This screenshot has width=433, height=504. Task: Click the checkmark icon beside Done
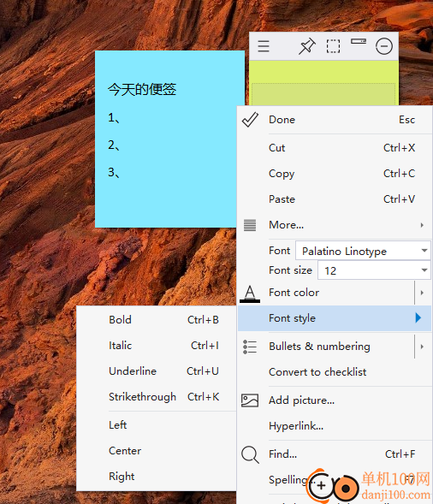[x=250, y=120]
